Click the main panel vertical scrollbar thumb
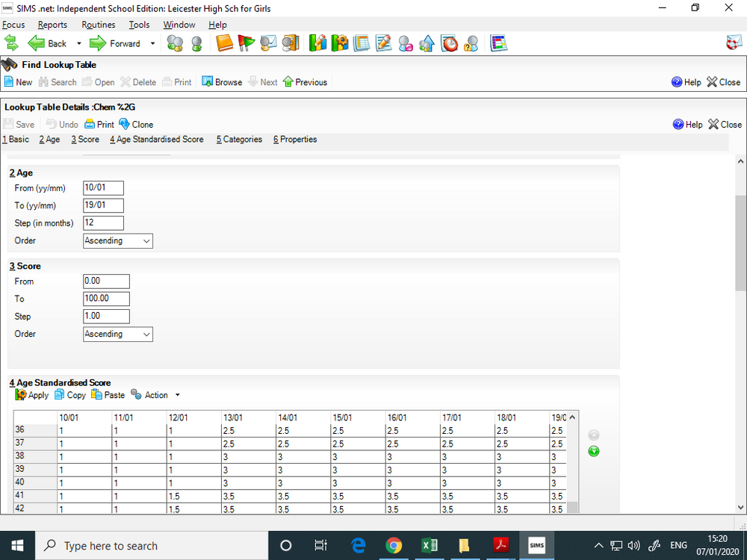This screenshot has width=747, height=560. tap(740, 243)
